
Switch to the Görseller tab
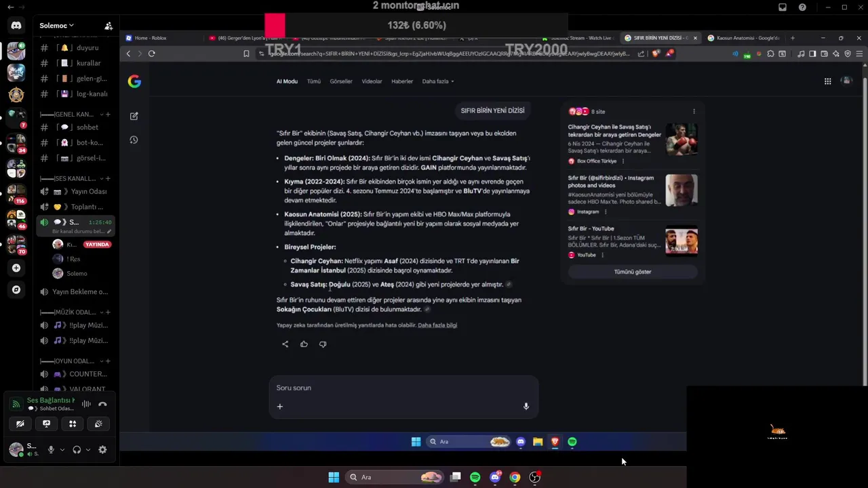coord(341,81)
